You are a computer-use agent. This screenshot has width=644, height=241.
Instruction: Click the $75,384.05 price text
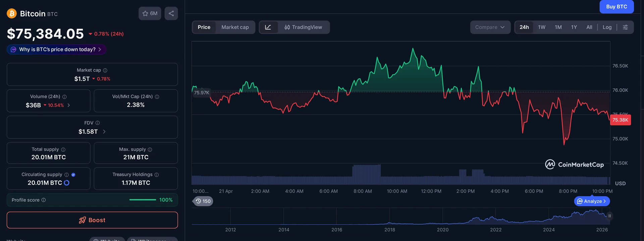(45, 34)
